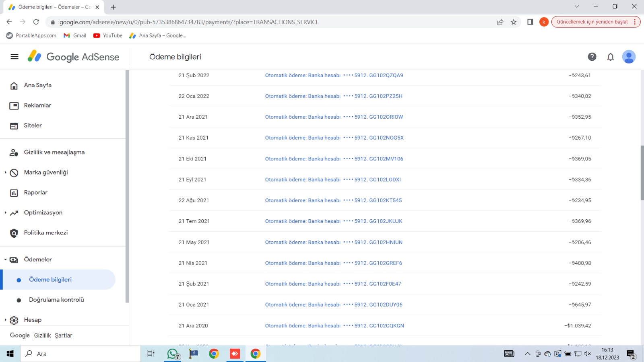Open the 21 Ara 2020 payment GG102CQKGN
This screenshot has height=362, width=644.
pos(334,326)
